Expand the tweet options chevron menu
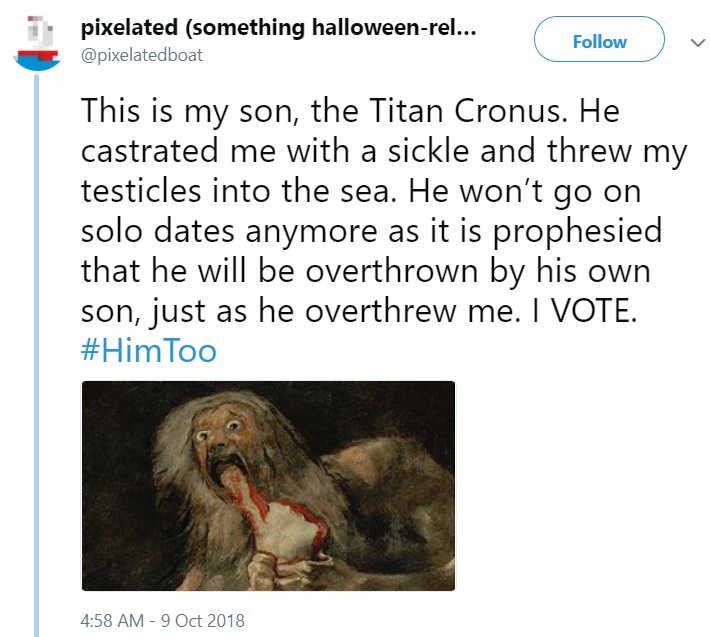The height and width of the screenshot is (637, 710). 698,43
